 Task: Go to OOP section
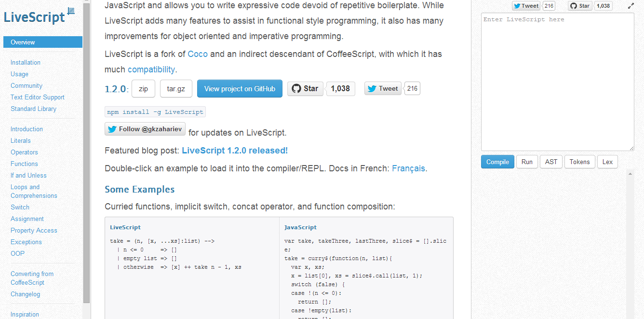coord(17,254)
